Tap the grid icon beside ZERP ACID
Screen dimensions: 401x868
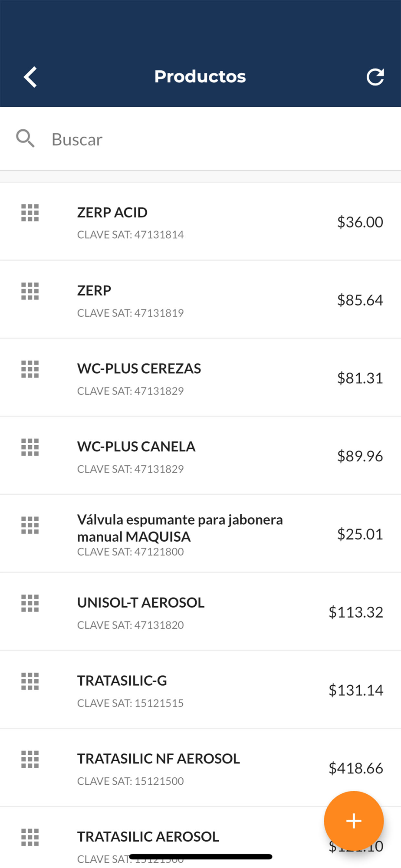pyautogui.click(x=30, y=213)
